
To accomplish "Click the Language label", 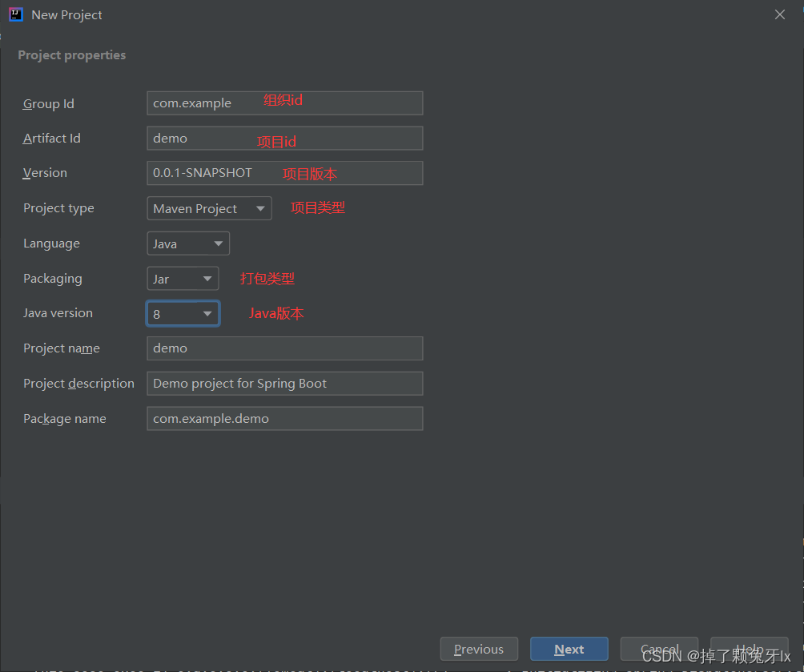I will (x=52, y=243).
